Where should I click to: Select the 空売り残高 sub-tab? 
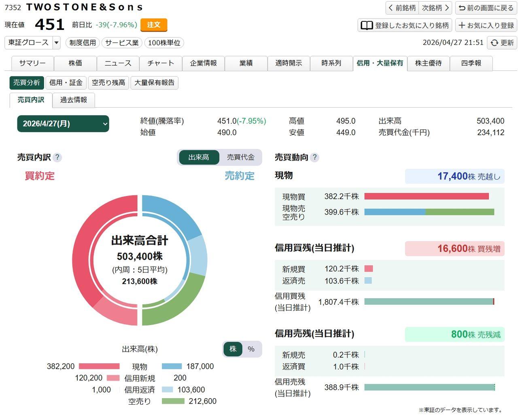point(108,83)
